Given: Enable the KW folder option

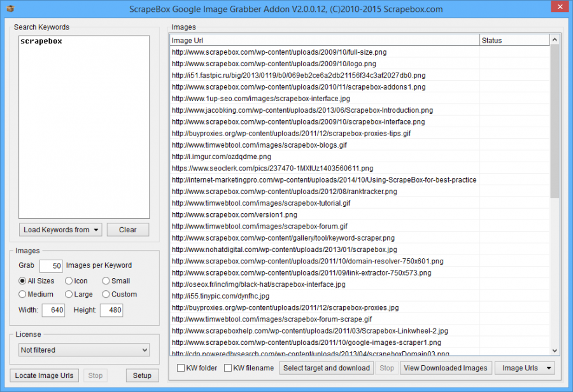Looking at the screenshot, I should [180, 368].
